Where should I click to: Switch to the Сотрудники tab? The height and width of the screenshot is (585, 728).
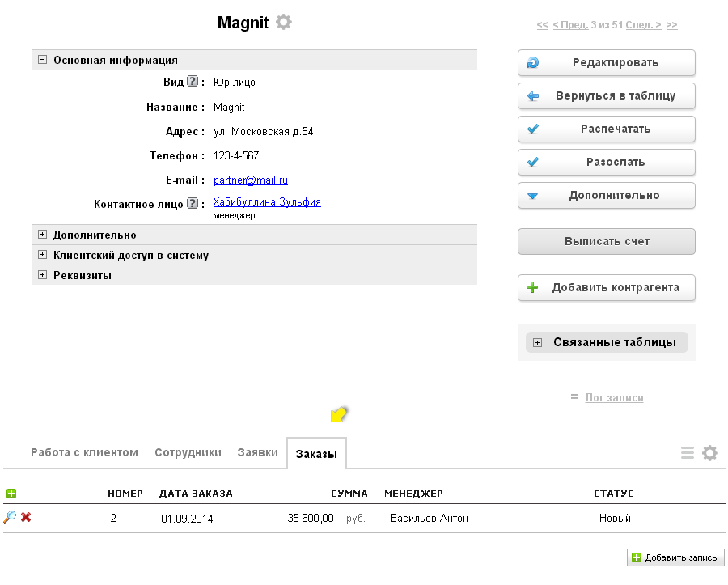pos(188,452)
